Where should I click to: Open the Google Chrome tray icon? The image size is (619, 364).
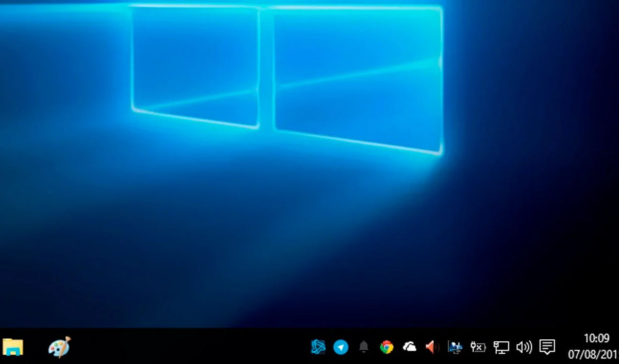point(386,347)
